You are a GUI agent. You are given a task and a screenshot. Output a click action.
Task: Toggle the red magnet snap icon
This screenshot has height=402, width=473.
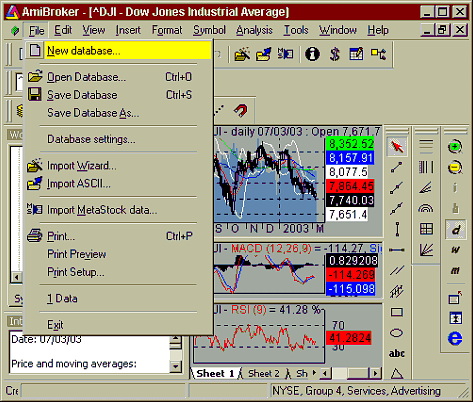[x=240, y=110]
